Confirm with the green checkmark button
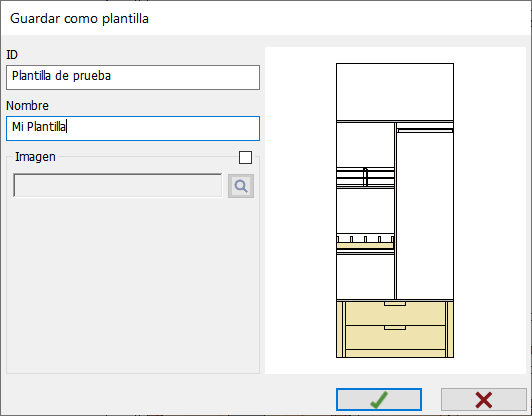Viewport: 532px width, 416px height. [379, 400]
